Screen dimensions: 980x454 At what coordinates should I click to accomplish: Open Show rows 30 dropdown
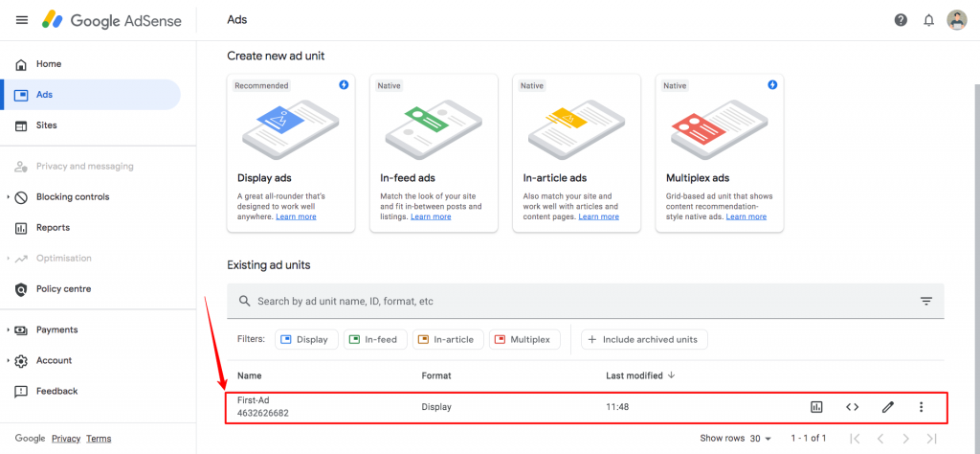point(761,439)
